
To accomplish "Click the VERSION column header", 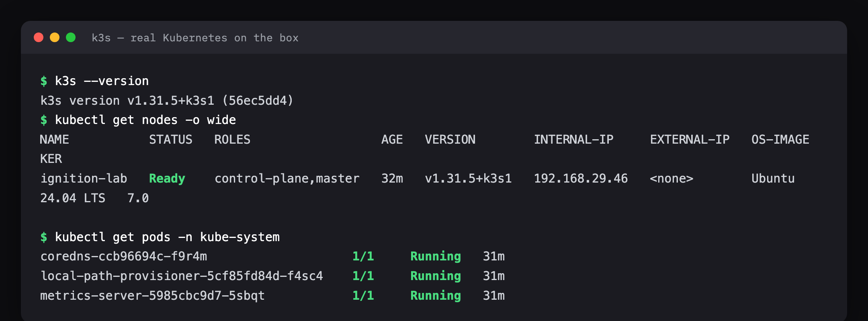I will 450,139.
